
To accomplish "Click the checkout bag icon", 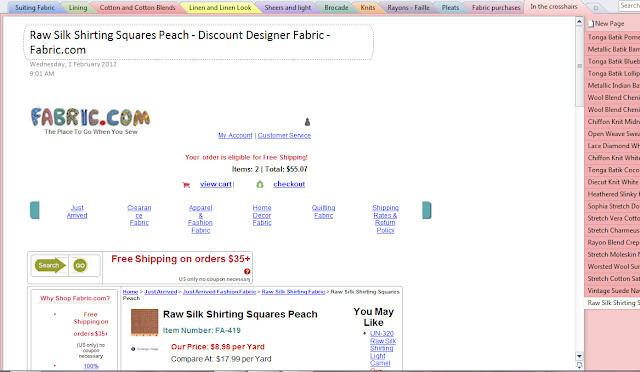I will [x=260, y=185].
